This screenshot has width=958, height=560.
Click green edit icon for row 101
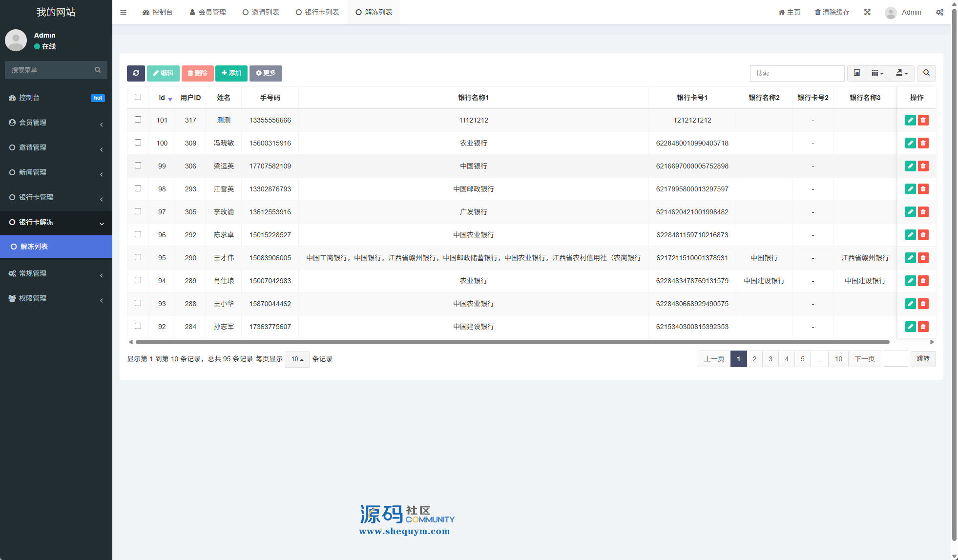[x=910, y=120]
